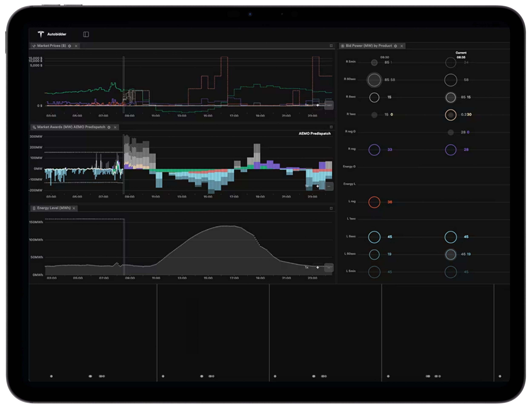
Task: Select the Market Prices ($) tab
Action: click(51, 46)
